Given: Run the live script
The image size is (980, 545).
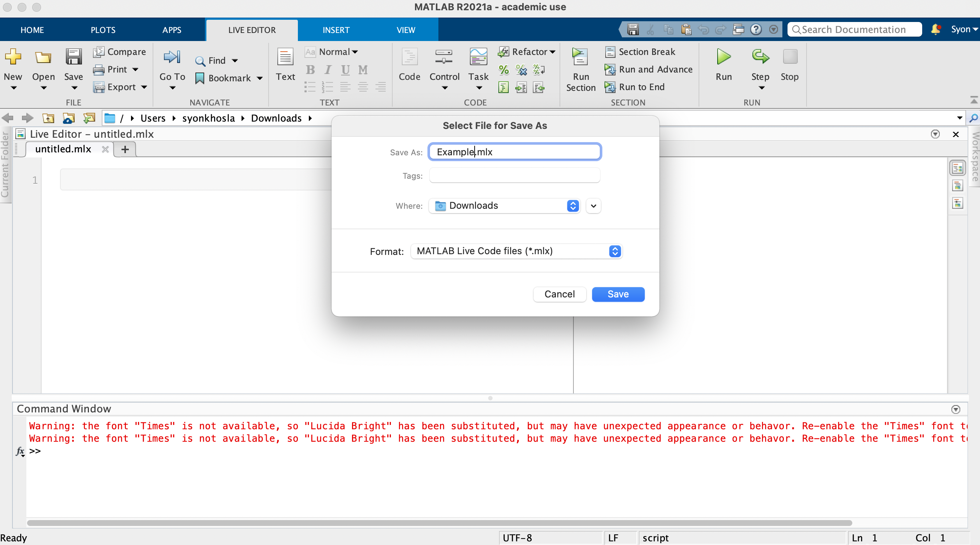Looking at the screenshot, I should (x=723, y=65).
